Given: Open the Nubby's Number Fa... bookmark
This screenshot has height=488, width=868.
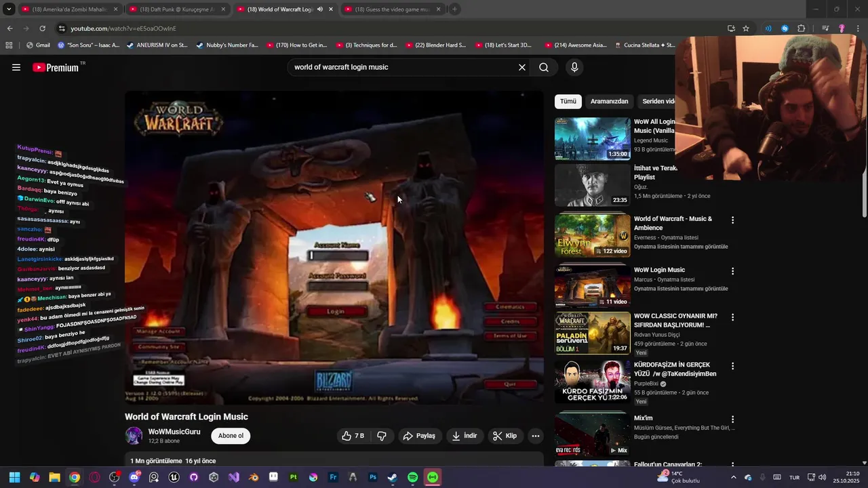Looking at the screenshot, I should (227, 45).
